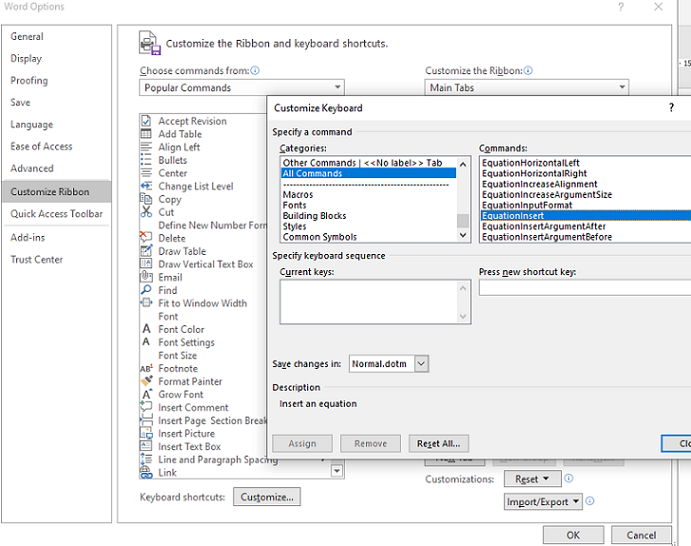Click Cancel in Word Options
691x546 pixels.
tap(641, 535)
